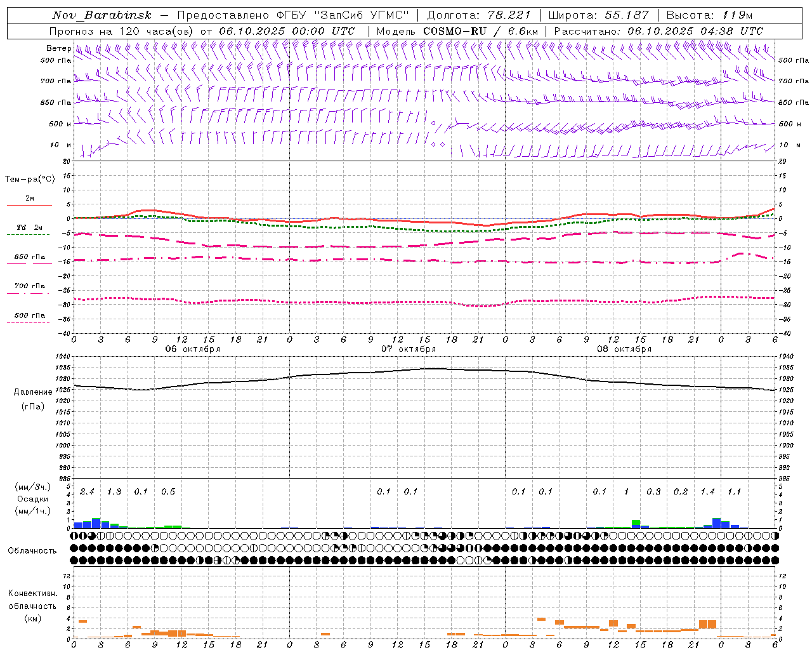812x650 pixels.
Task: Click the "Широта: 55.187" header field
Action: click(598, 15)
